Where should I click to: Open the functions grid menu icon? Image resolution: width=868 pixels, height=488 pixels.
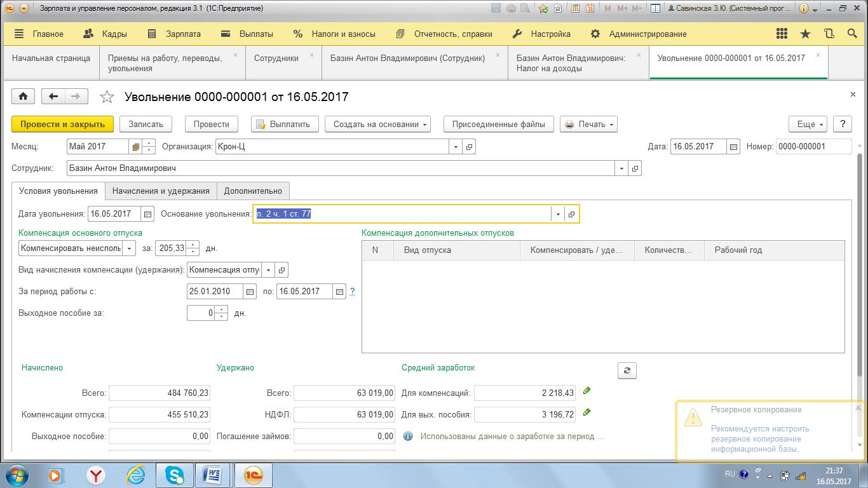click(782, 34)
